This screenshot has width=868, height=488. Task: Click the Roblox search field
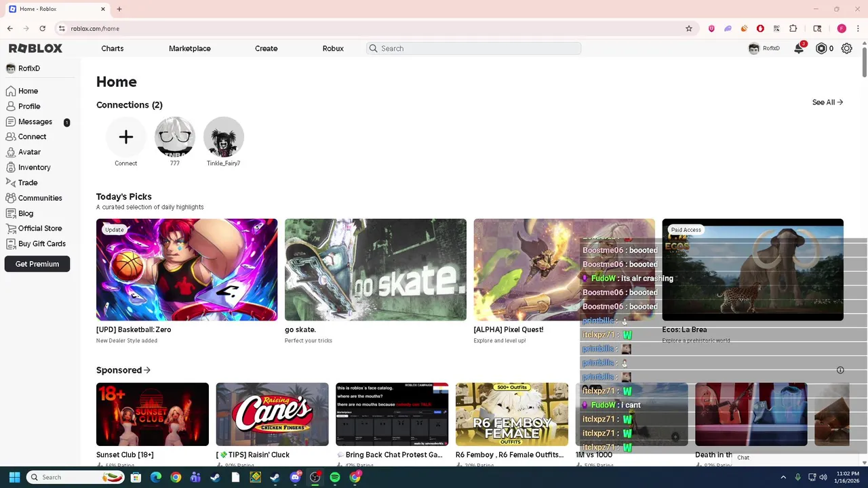pyautogui.click(x=473, y=48)
